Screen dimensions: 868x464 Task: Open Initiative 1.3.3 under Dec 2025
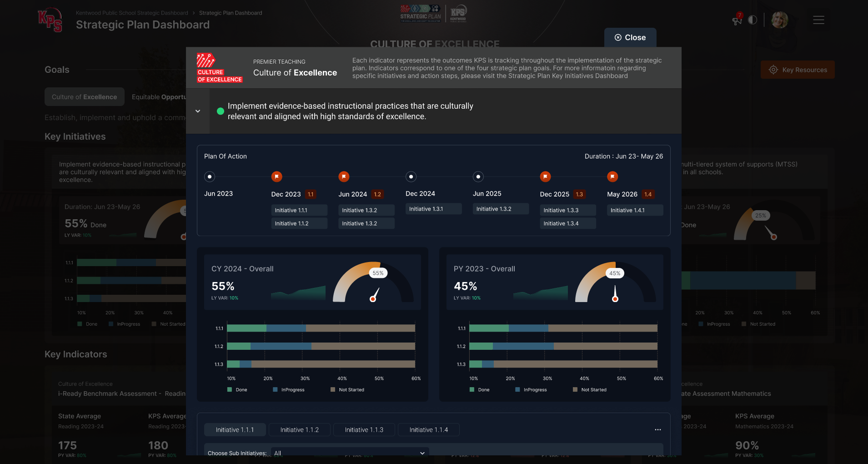point(568,210)
